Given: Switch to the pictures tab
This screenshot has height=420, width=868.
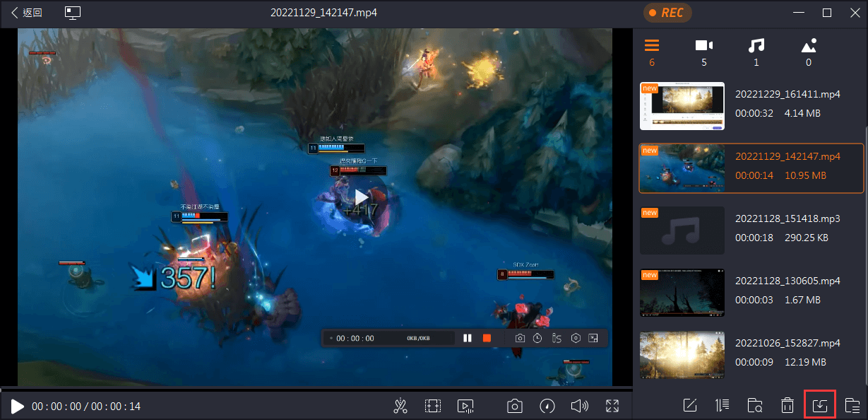Looking at the screenshot, I should pyautogui.click(x=809, y=52).
